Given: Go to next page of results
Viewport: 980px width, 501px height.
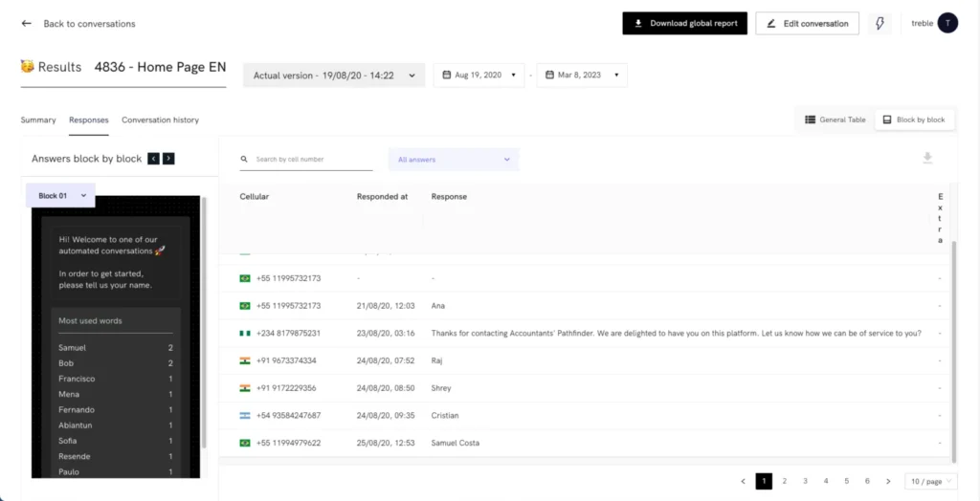Looking at the screenshot, I should point(888,481).
